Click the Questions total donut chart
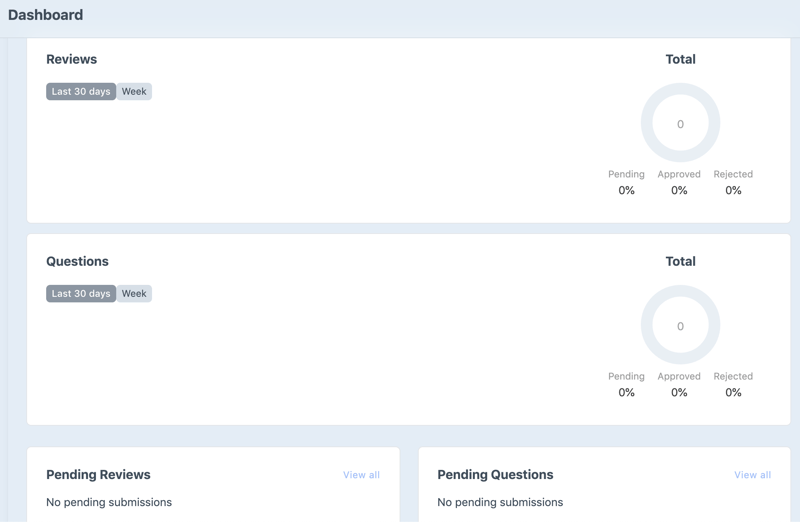Image resolution: width=800 pixels, height=522 pixels. click(x=680, y=325)
